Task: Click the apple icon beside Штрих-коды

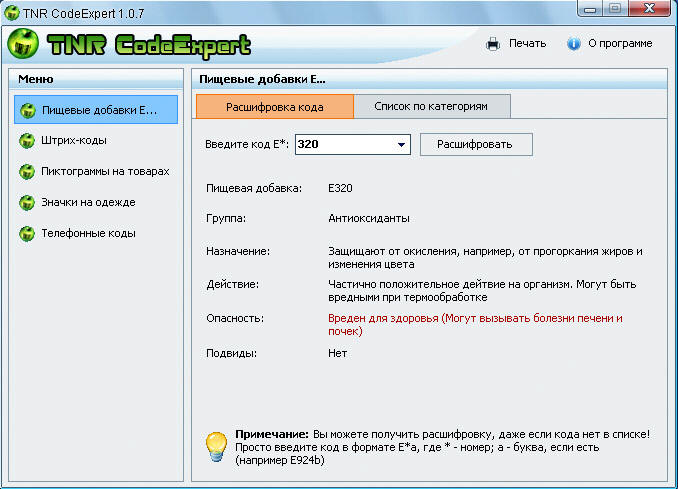Action: [x=27, y=141]
